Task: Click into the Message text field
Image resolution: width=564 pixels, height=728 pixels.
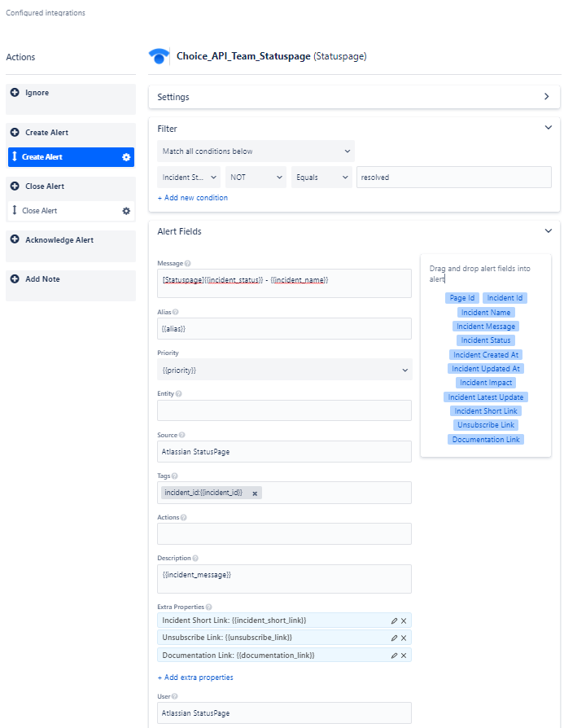Action: [x=285, y=283]
